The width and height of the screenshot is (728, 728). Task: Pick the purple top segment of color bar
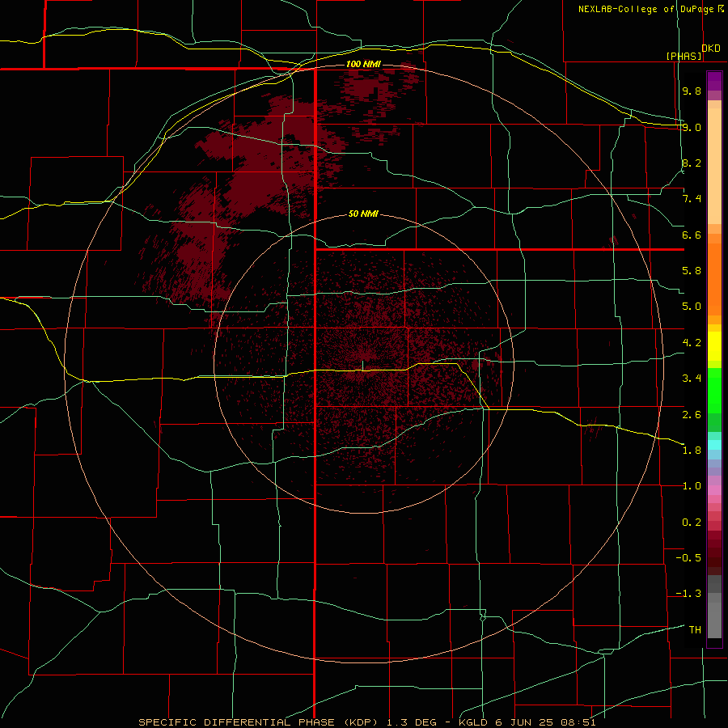pos(714,81)
